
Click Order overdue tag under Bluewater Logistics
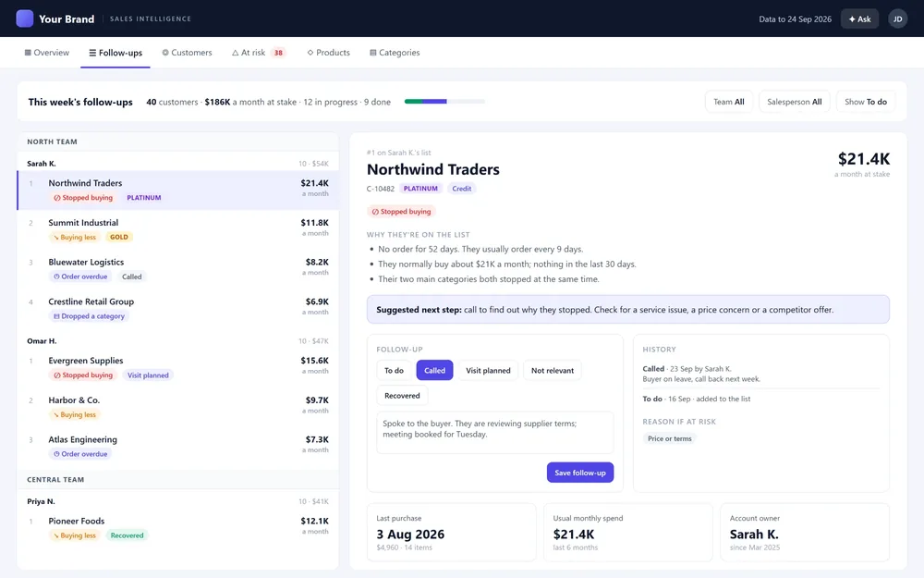click(80, 277)
